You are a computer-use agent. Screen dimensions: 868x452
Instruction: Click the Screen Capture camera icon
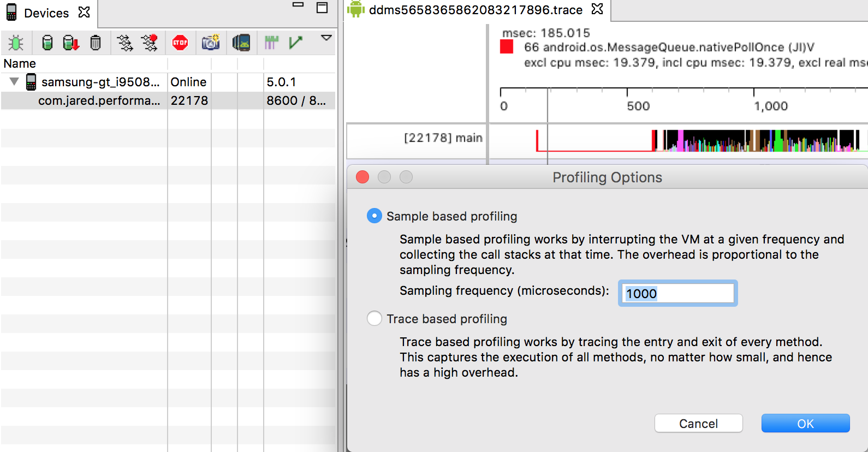point(211,42)
